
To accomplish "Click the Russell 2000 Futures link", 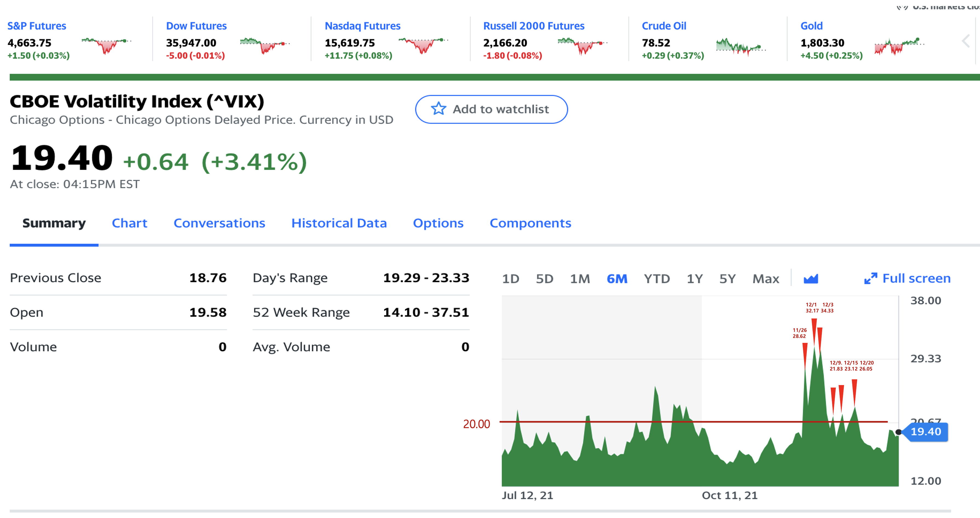I will [534, 26].
